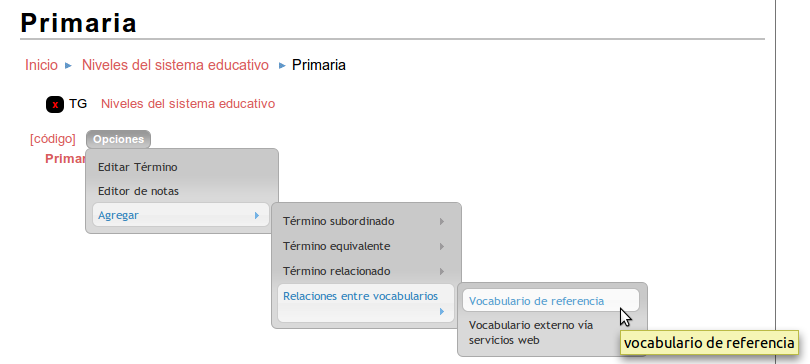The image size is (810, 364).
Task: Click the breadcrumb arrow before Primaria
Action: [x=282, y=66]
